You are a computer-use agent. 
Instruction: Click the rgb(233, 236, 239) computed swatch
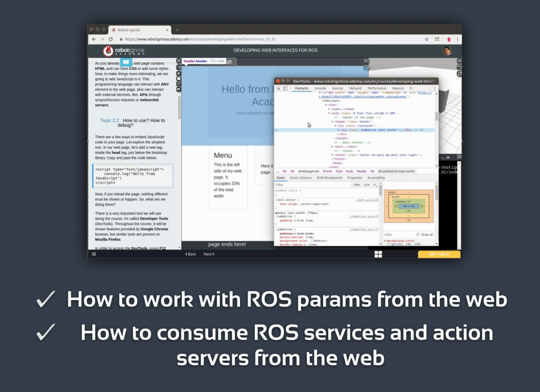click(388, 244)
